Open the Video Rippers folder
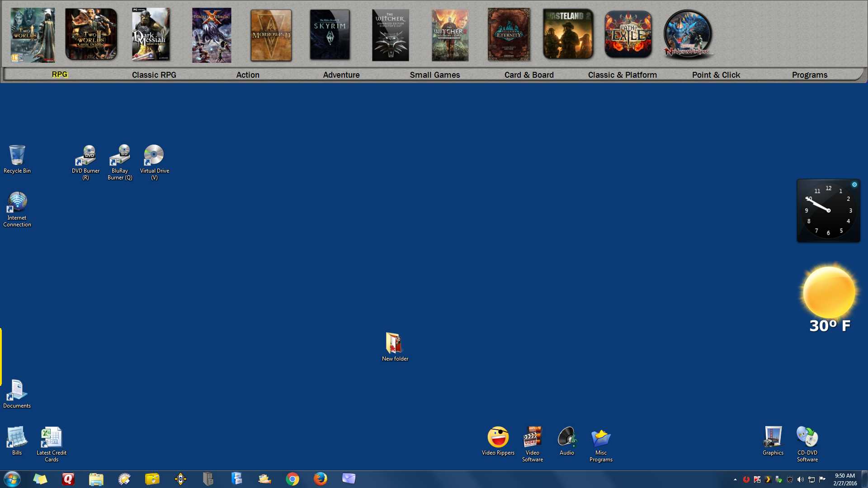Image resolution: width=868 pixels, height=488 pixels. coord(498,437)
